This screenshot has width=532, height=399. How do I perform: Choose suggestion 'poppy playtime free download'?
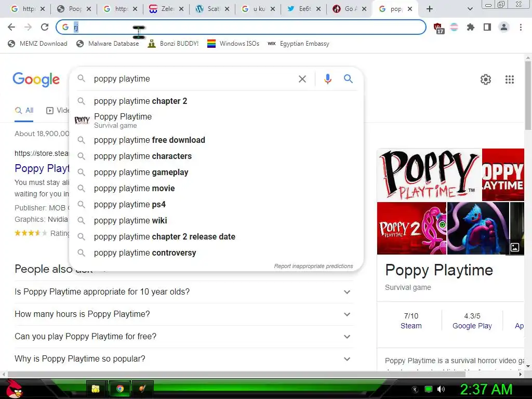216,140
